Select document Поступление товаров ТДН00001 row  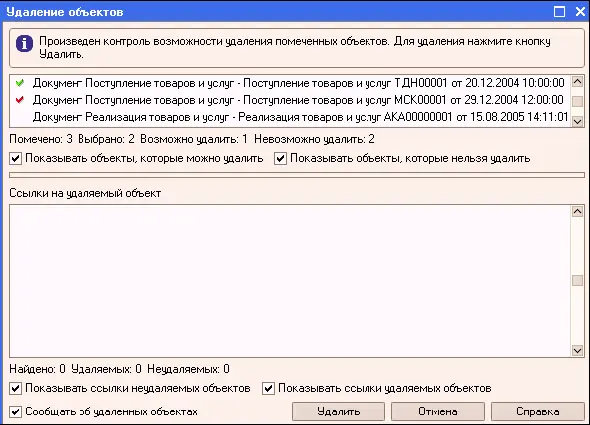290,82
